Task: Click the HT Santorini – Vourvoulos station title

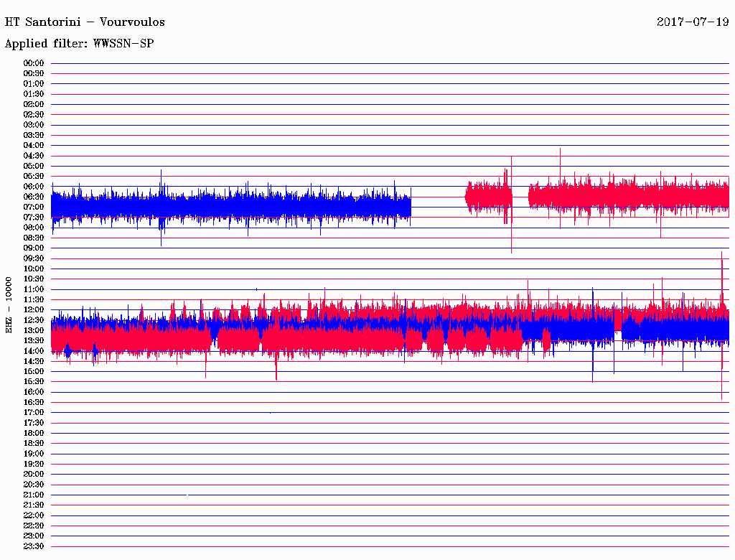Action: point(85,22)
